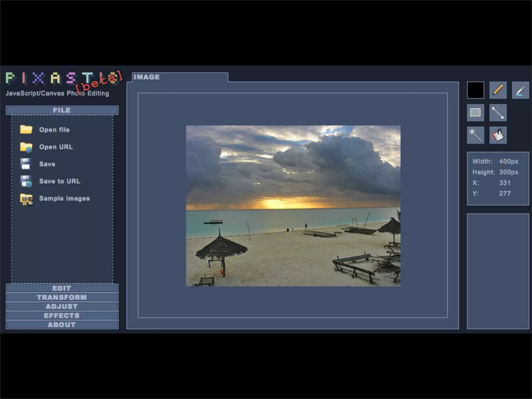Expand the EDIT accordion section
The height and width of the screenshot is (399, 532).
click(62, 288)
